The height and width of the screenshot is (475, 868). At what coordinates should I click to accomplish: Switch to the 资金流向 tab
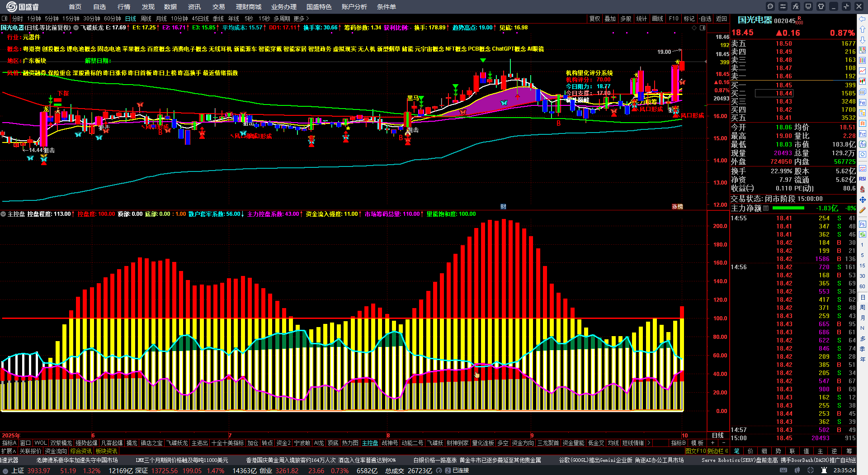56,451
